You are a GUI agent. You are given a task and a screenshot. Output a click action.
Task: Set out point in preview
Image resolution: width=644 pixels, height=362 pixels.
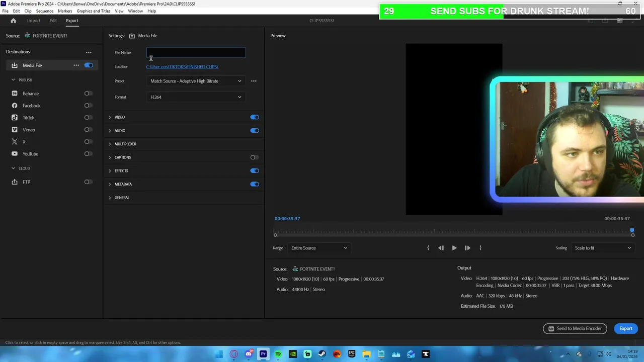tap(480, 248)
